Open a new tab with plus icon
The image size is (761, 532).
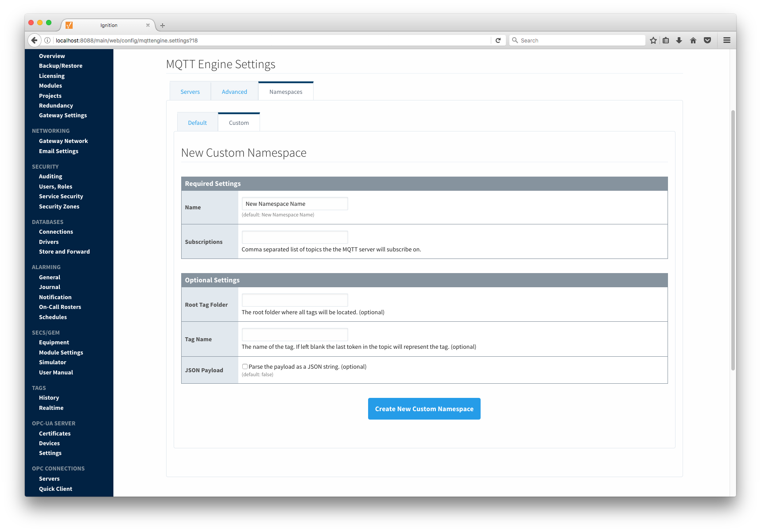point(163,26)
